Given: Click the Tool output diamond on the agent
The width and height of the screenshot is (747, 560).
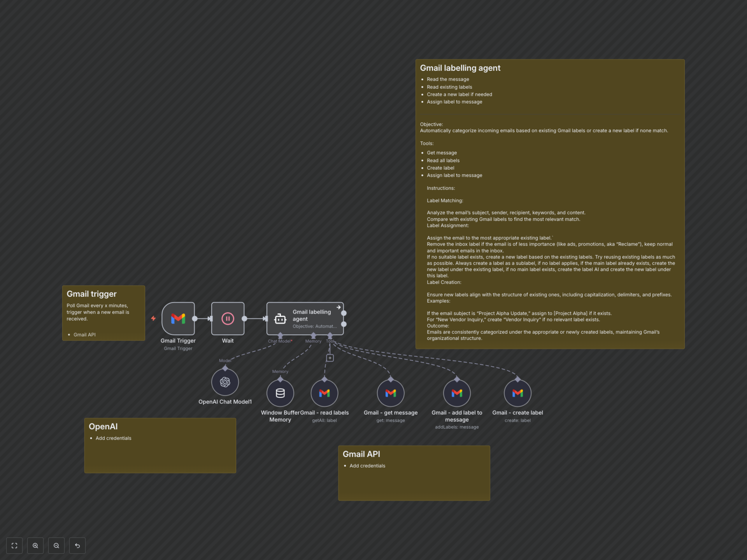Looking at the screenshot, I should [330, 336].
